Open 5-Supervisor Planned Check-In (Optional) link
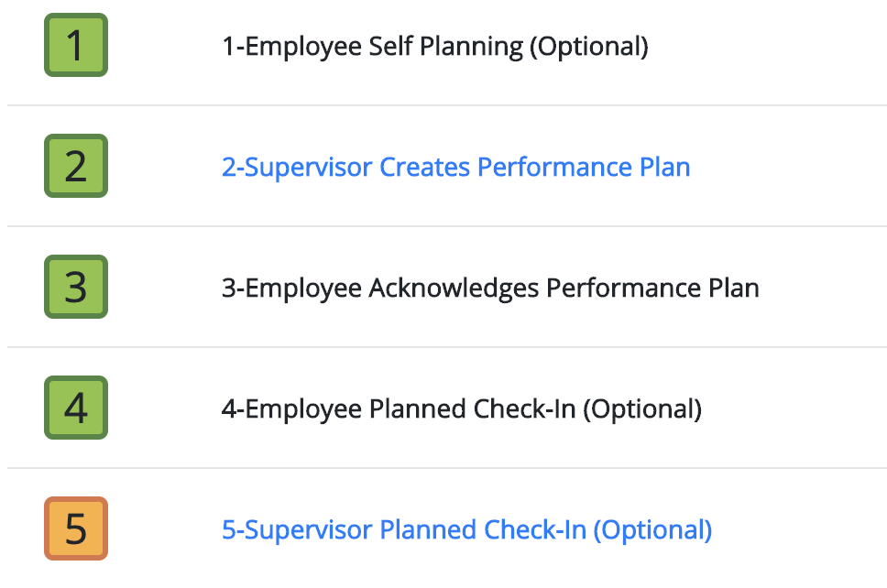This screenshot has width=887, height=588. tap(466, 530)
